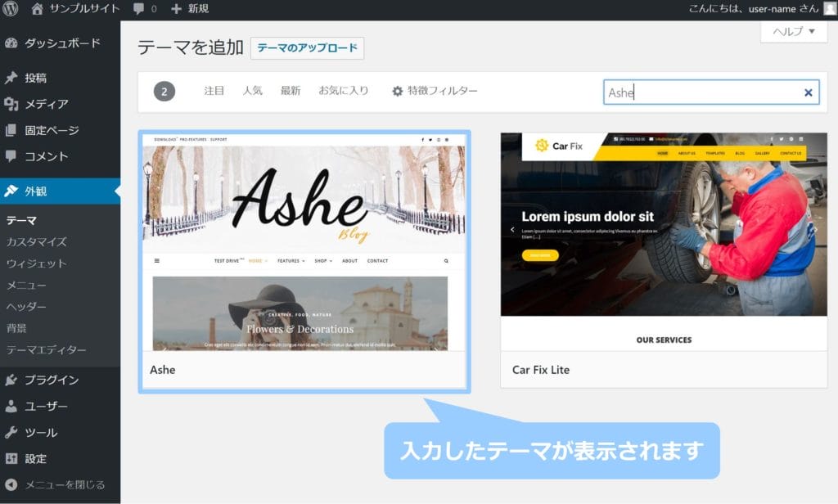838x504 pixels.
Task: Select the お気に入り tab
Action: point(344,91)
